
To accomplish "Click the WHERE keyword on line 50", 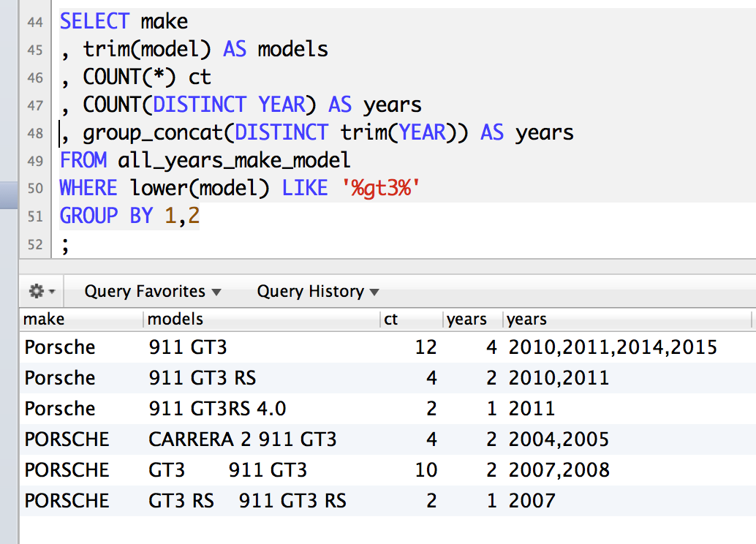I will 88,188.
